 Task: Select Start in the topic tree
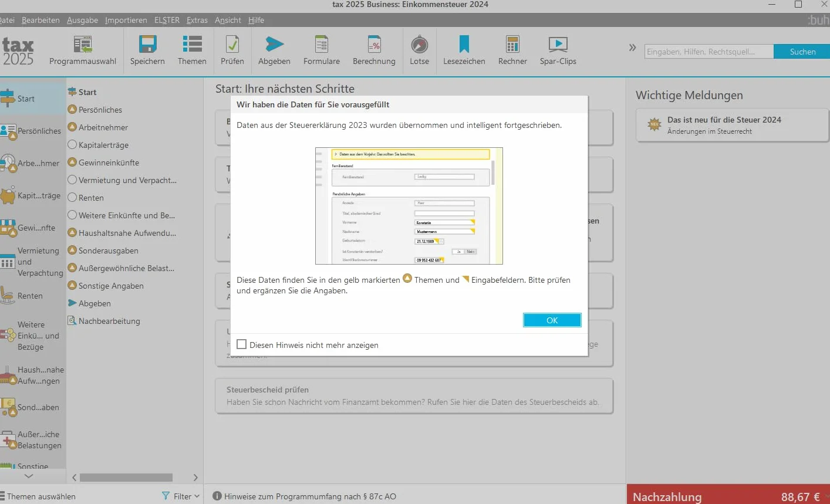click(82, 92)
